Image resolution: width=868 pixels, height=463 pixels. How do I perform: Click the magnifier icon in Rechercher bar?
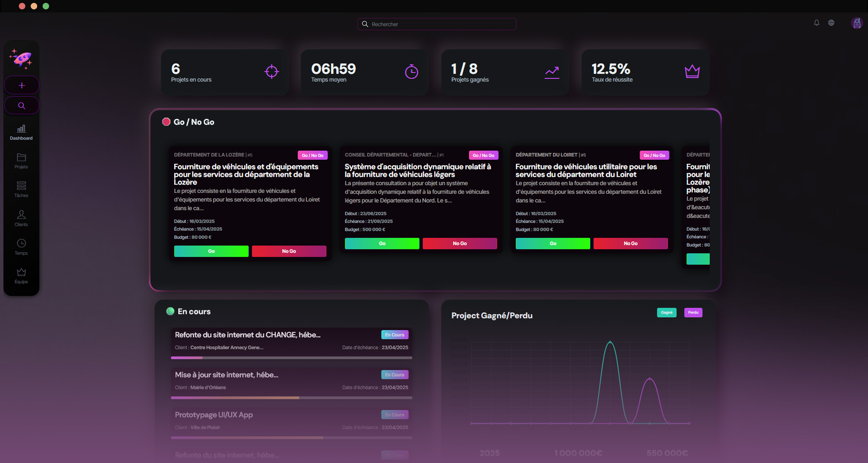coord(365,24)
